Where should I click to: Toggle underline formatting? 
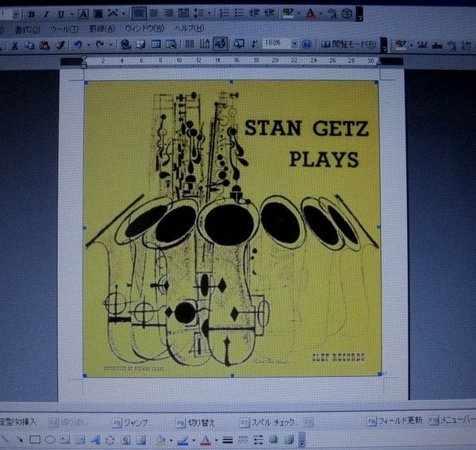click(60, 13)
